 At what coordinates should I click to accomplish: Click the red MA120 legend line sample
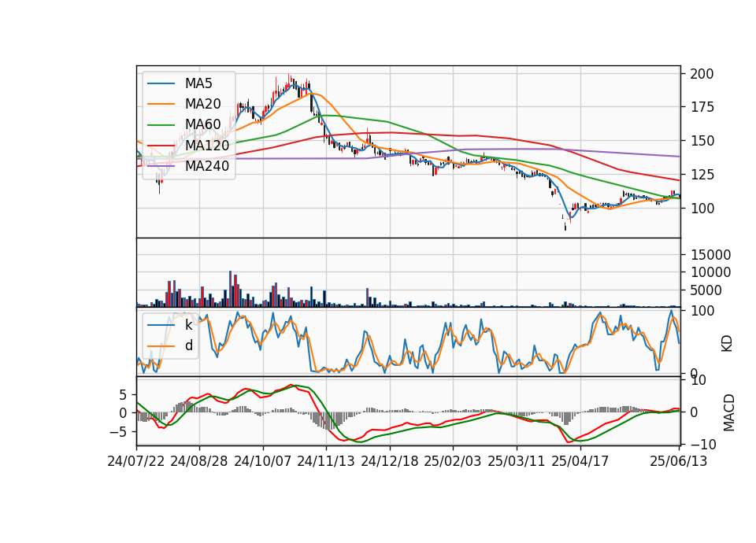click(x=161, y=145)
